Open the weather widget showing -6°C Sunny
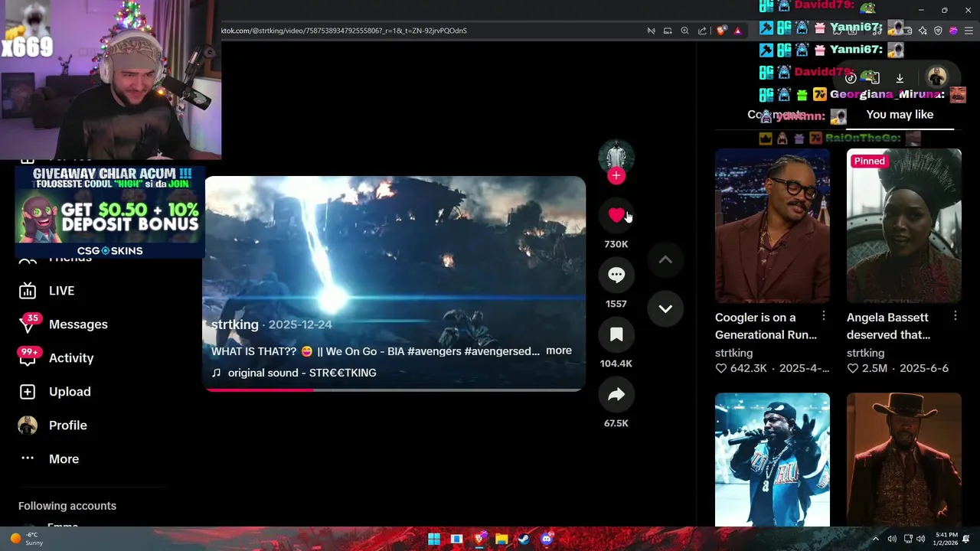Viewport: 980px width, 551px height. pyautogui.click(x=26, y=539)
